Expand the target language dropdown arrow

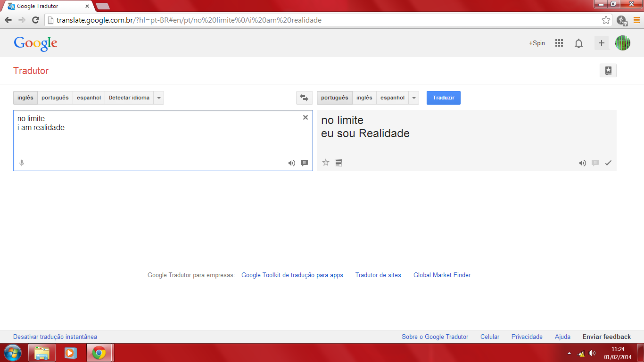(414, 98)
